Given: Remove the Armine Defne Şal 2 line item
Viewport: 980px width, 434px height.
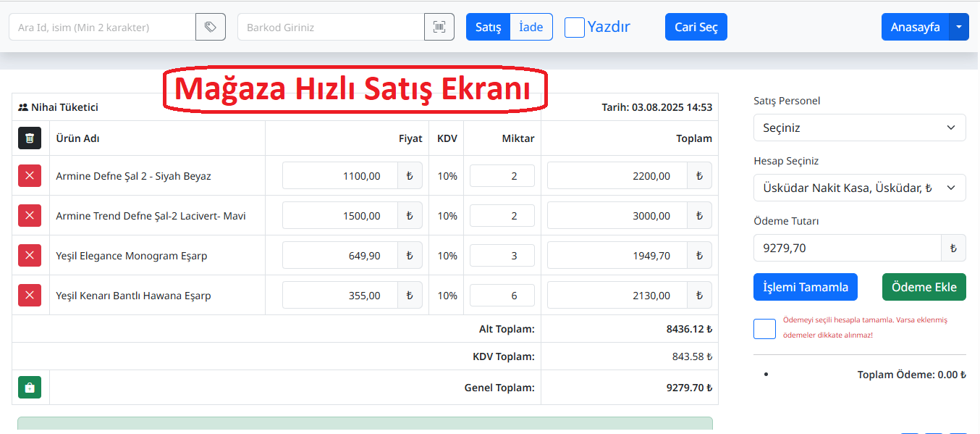Looking at the screenshot, I should pos(30,175).
